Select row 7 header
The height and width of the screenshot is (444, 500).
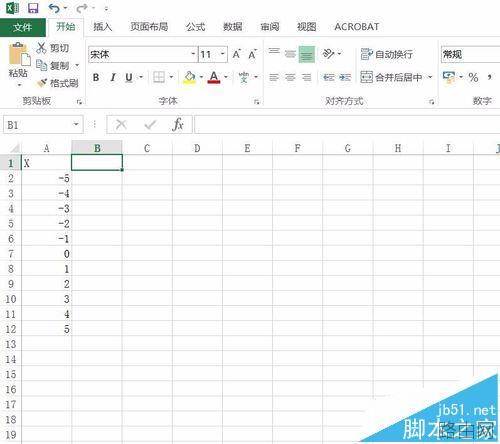coord(11,254)
